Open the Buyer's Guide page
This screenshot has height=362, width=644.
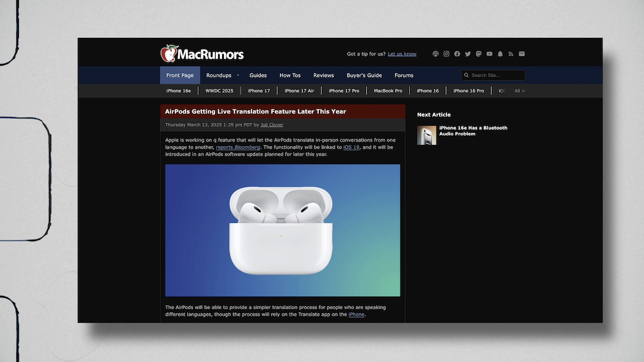364,76
